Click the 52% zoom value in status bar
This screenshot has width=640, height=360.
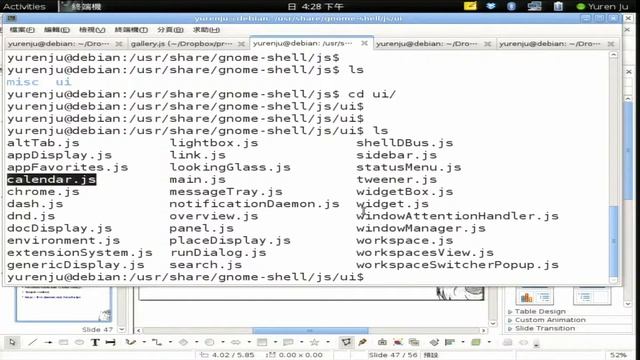619,355
